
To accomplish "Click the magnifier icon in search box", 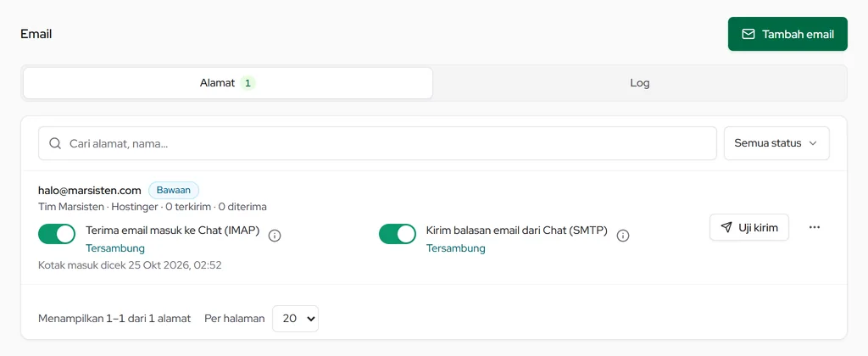I will (55, 143).
